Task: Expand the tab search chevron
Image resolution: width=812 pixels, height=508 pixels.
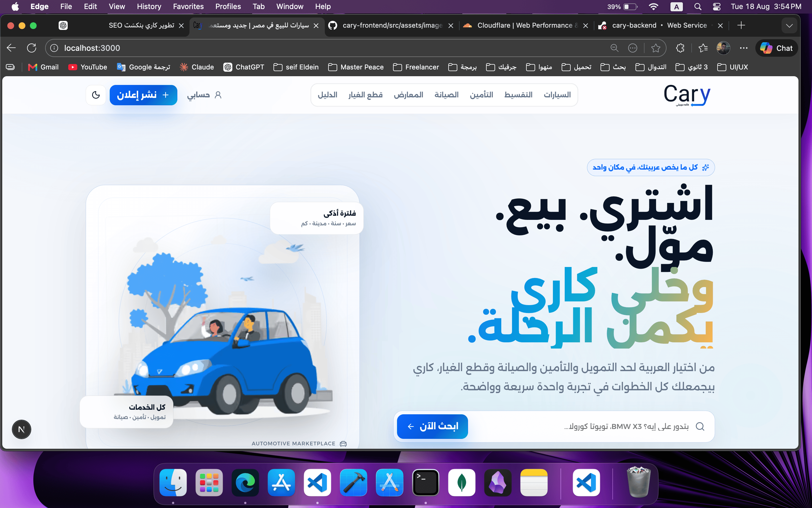Action: point(789,25)
